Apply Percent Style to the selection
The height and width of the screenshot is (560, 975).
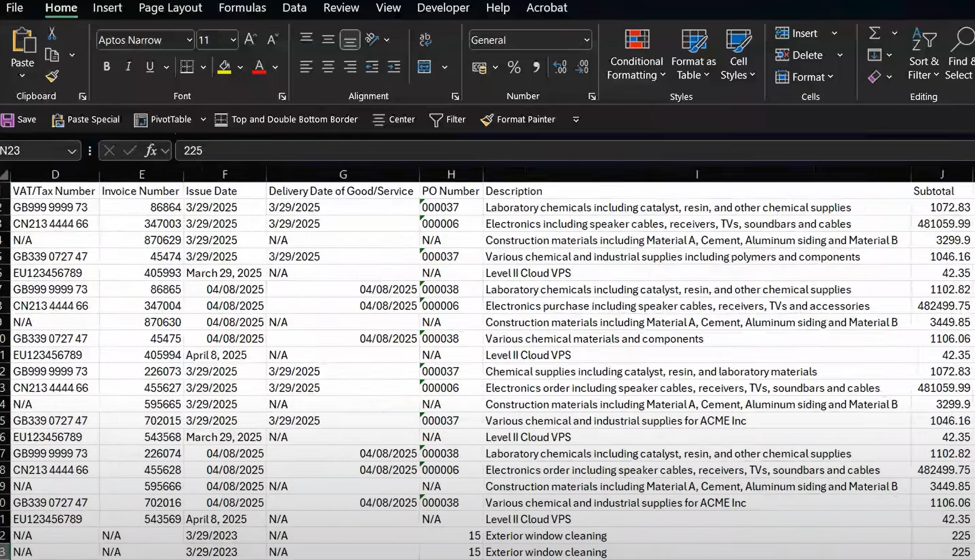coord(514,67)
